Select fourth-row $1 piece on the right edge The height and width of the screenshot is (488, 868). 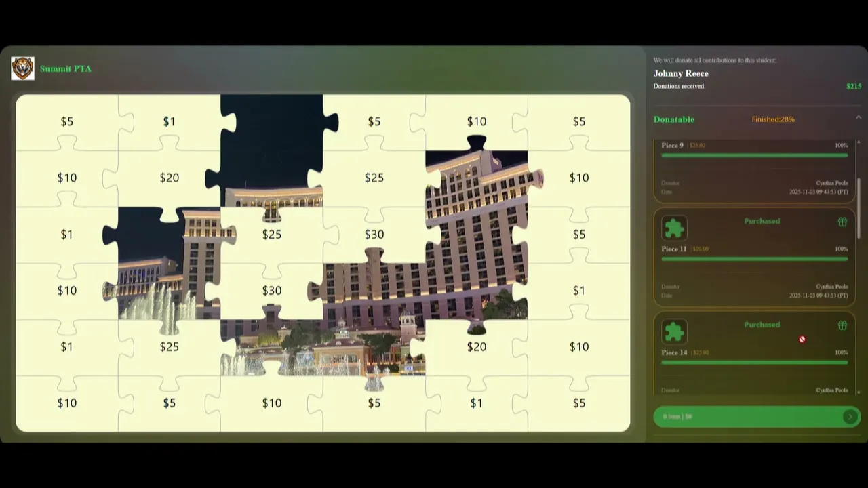(x=578, y=290)
